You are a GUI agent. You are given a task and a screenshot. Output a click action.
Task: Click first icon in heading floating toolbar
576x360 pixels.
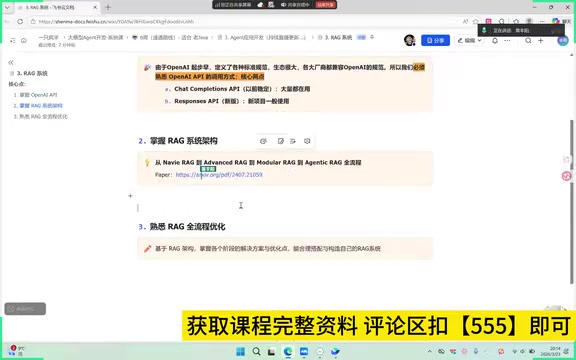(x=263, y=141)
